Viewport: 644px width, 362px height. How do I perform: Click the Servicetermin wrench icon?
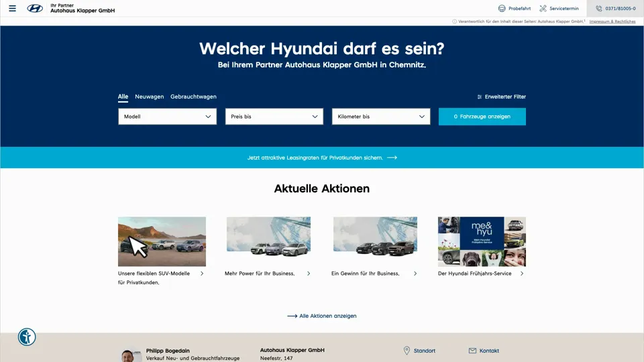pos(543,8)
